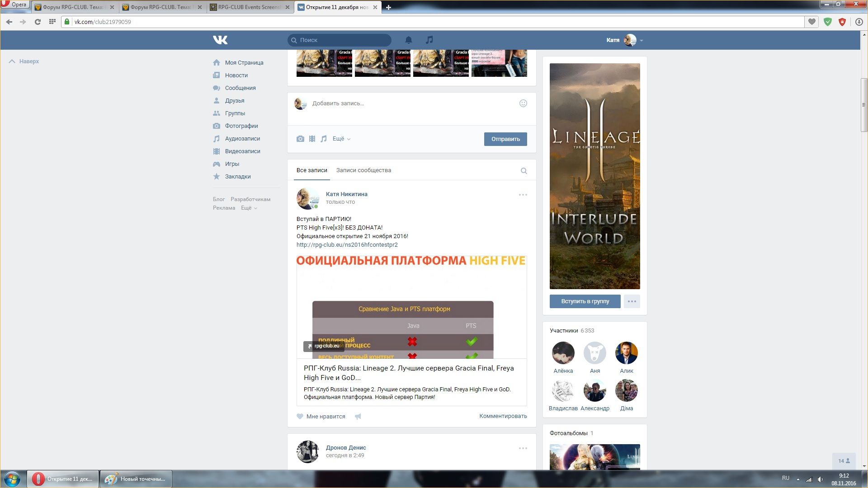Search the wall posts with the magnifier icon

[524, 171]
